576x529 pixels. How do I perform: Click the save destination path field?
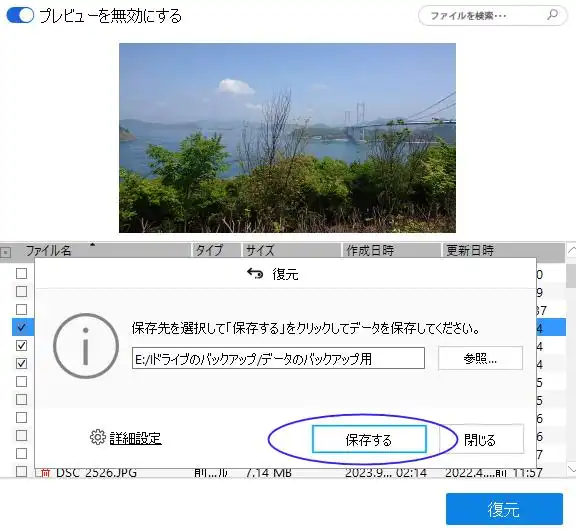coord(278,359)
